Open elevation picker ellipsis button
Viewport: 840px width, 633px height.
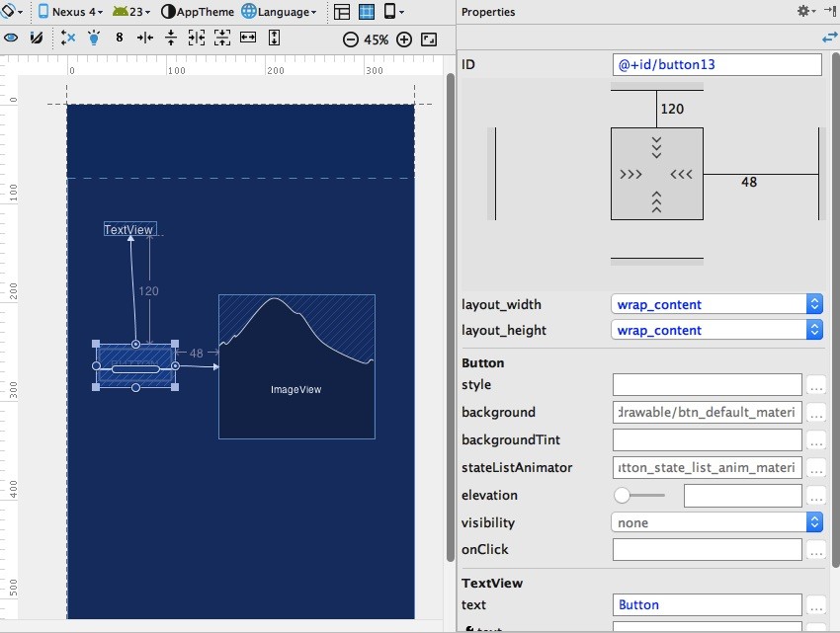(x=816, y=497)
